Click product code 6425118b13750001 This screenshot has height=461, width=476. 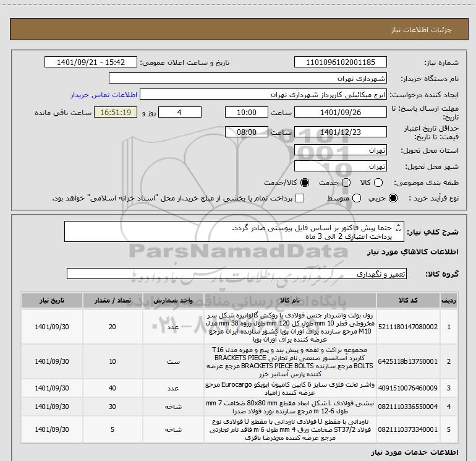point(408,361)
